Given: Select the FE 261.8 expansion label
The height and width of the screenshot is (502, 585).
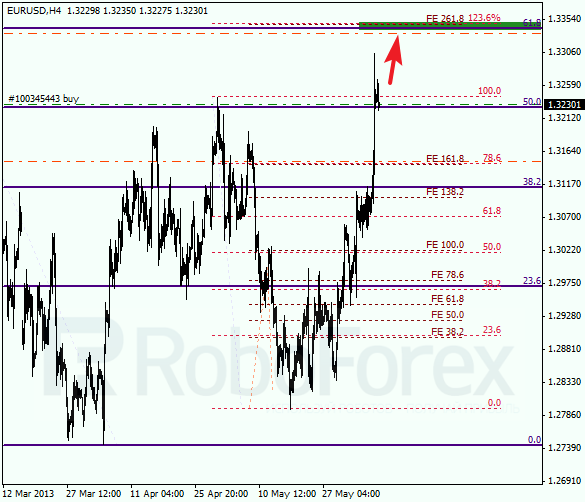Looking at the screenshot, I should pyautogui.click(x=445, y=19).
